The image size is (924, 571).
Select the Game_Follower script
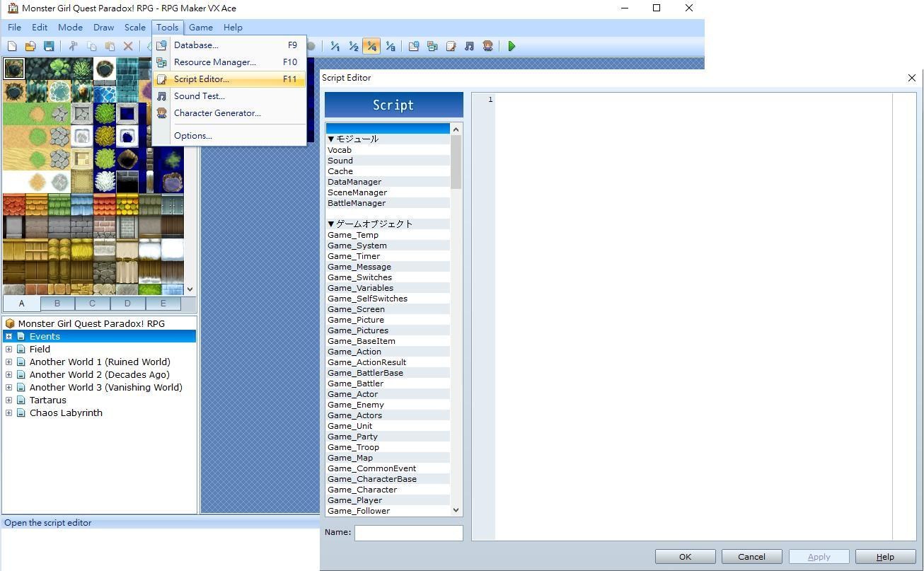pyautogui.click(x=388, y=511)
